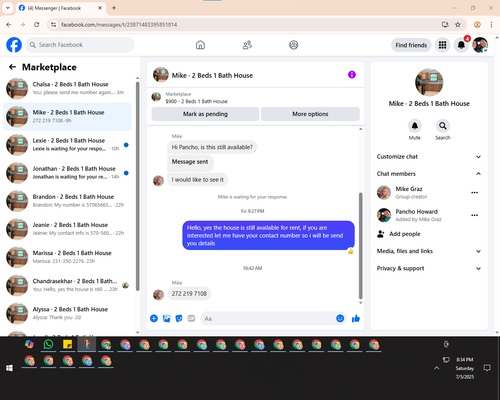Go back from Marketplace chats list

coord(13,67)
